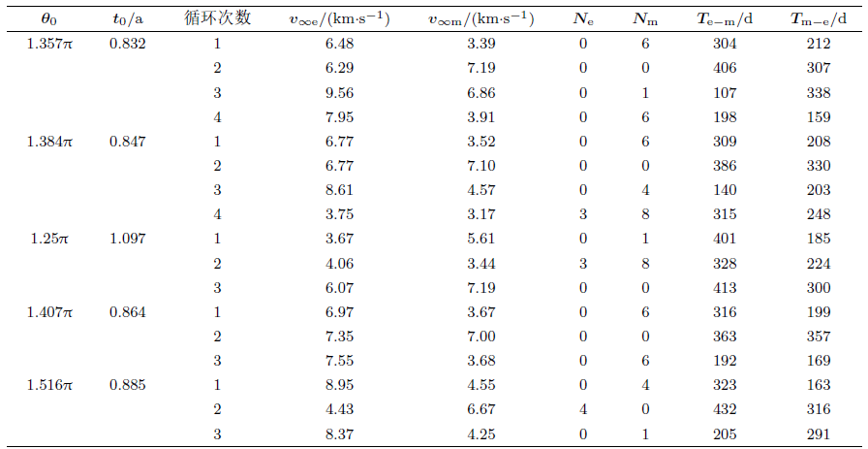Select the 432 transfer time value
The image size is (868, 449).
[724, 409]
